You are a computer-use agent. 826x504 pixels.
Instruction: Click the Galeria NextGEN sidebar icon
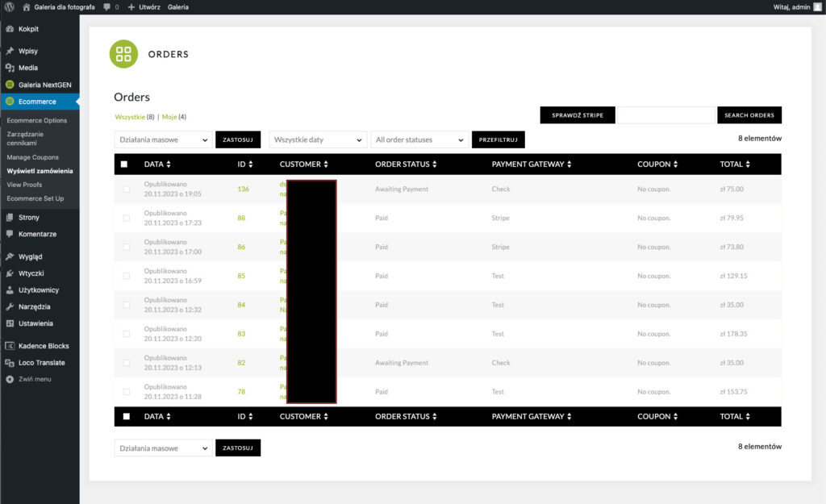click(x=10, y=84)
